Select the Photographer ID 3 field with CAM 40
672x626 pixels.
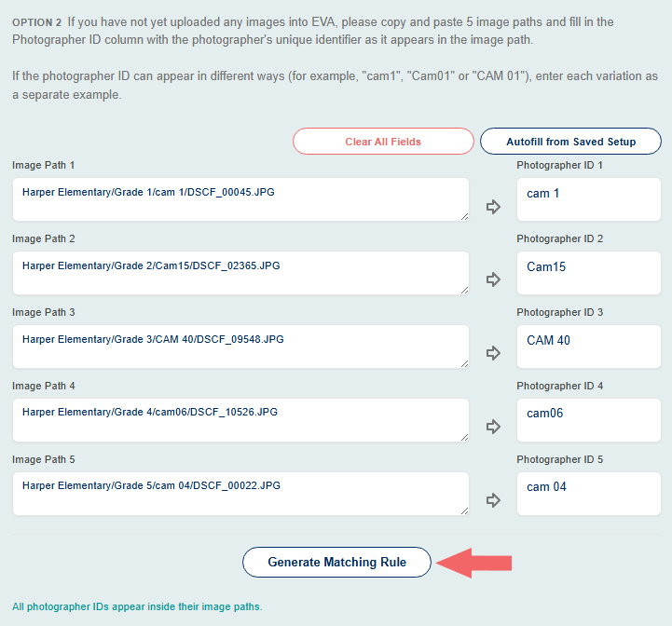pyautogui.click(x=589, y=347)
